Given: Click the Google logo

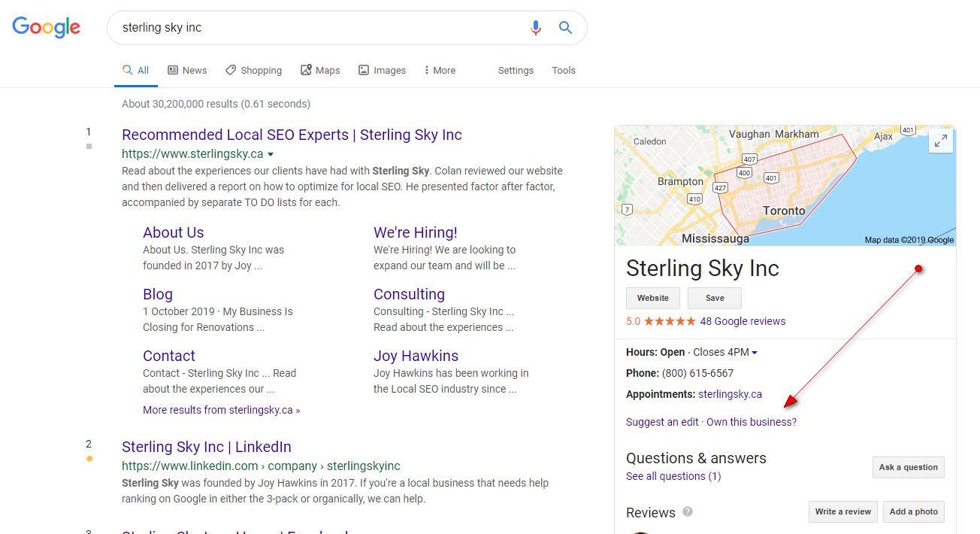Looking at the screenshot, I should tap(47, 27).
